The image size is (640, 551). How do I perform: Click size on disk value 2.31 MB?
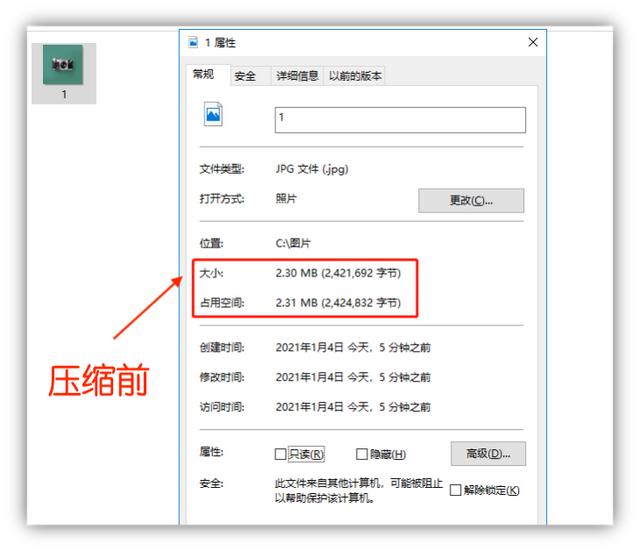pos(338,303)
